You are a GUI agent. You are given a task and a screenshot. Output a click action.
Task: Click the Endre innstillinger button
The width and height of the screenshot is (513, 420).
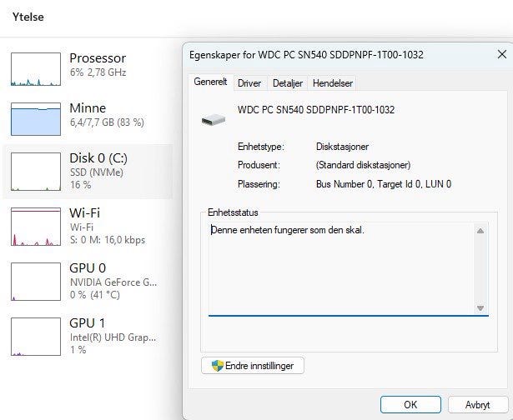(x=253, y=365)
